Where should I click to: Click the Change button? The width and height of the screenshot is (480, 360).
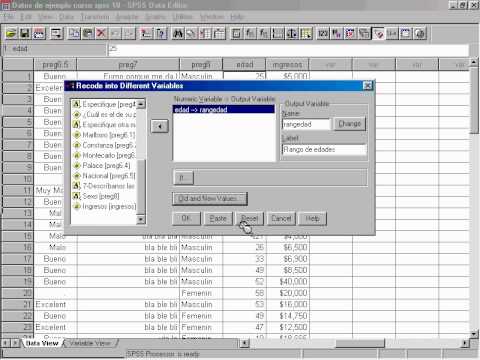[x=350, y=124]
